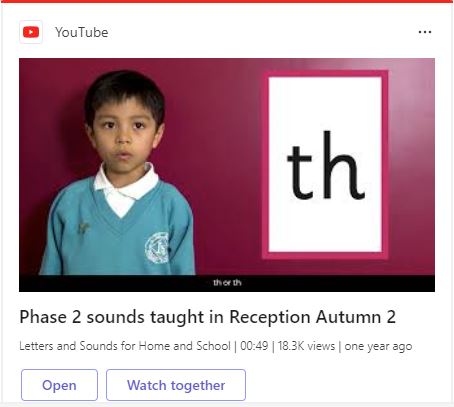Click the 'one year ago' timestamp
Image resolution: width=454 pixels, height=407 pixels.
(x=378, y=346)
